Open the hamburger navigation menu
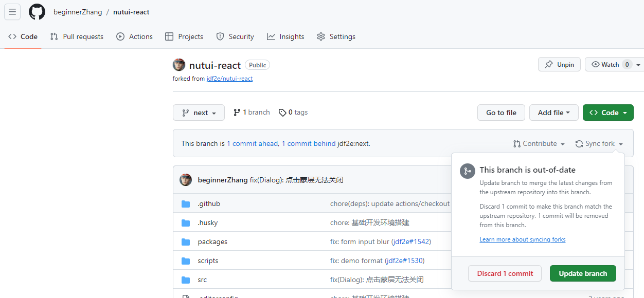Viewport: 644px width, 298px height. (12, 12)
